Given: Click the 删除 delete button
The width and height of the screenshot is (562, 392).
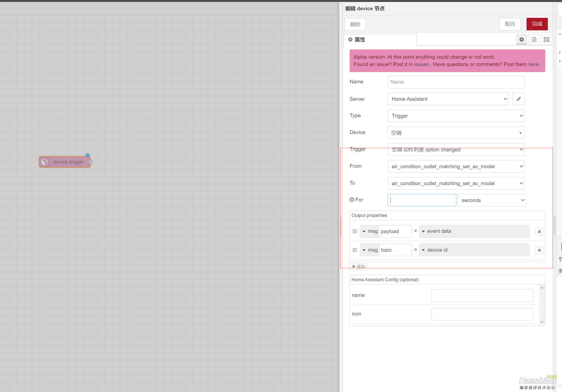Looking at the screenshot, I should 355,24.
